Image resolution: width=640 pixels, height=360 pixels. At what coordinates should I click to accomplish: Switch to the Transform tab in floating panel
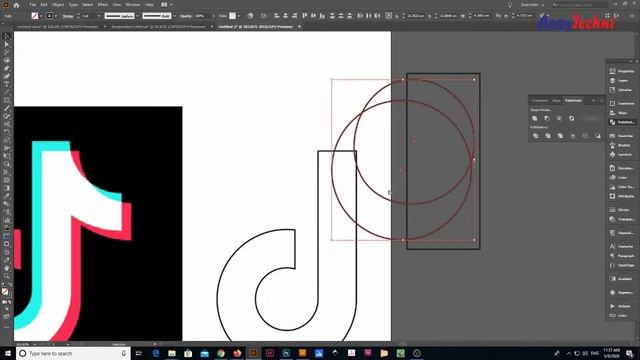(540, 100)
